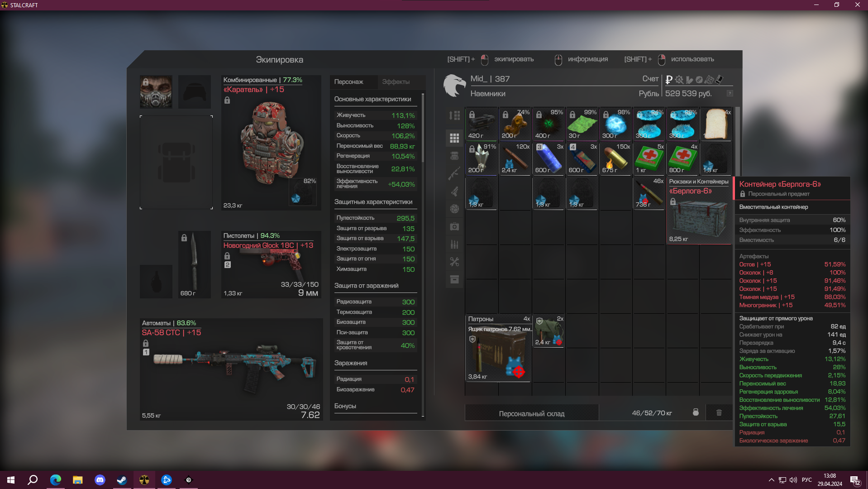Filter inventory by pistol icon

pos(454,191)
